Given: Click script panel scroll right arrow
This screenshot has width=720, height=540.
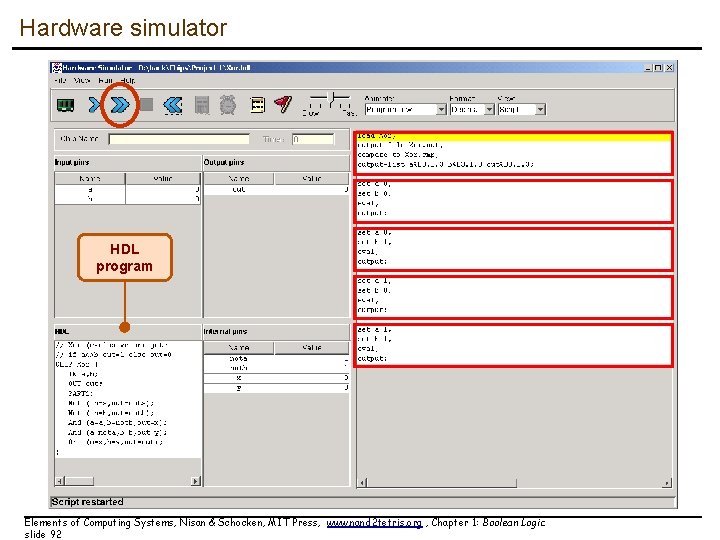Looking at the screenshot, I should [667, 483].
